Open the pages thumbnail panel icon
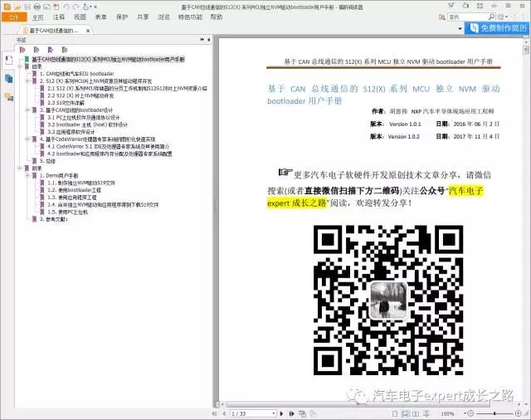531x420 pixels. coord(7,77)
